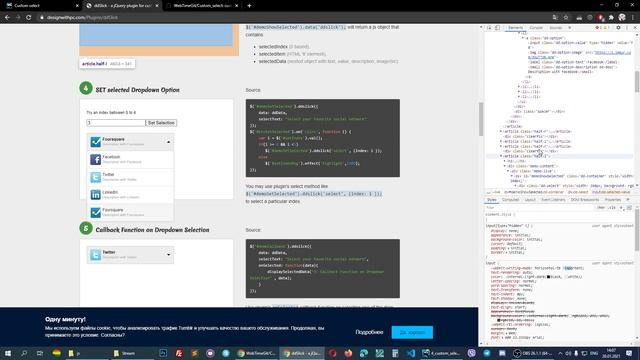Open the Event Listeners tab
Viewport: 640px width, 360px height.
(553, 200)
